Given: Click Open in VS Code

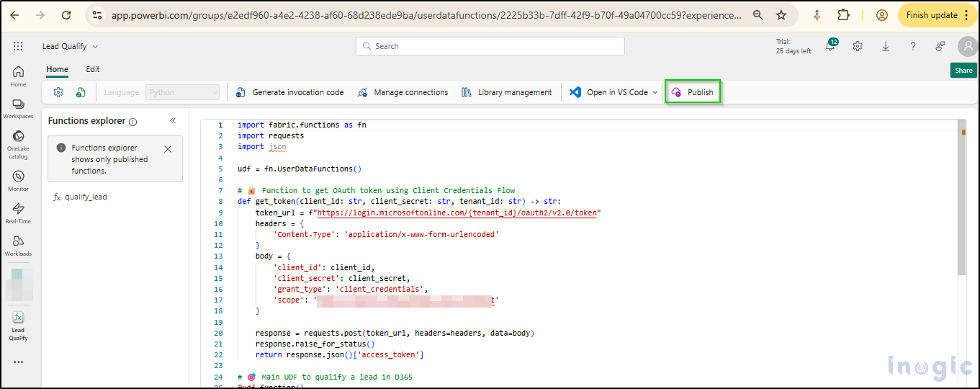Looking at the screenshot, I should point(608,92).
